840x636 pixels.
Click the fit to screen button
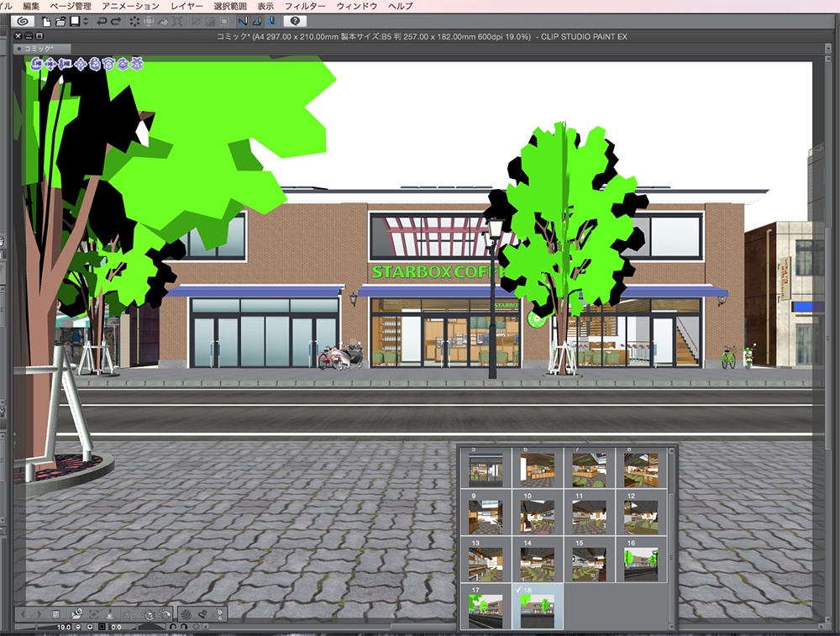click(x=102, y=627)
